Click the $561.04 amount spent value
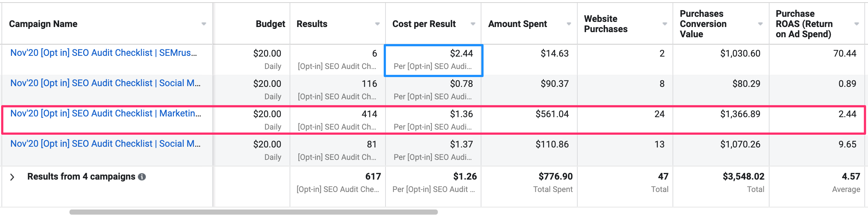868x219 pixels. coord(552,114)
